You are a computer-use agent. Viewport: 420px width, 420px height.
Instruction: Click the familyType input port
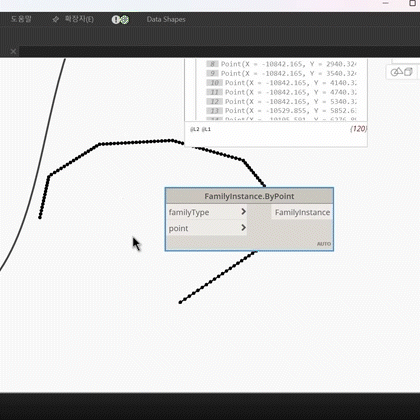click(x=206, y=212)
